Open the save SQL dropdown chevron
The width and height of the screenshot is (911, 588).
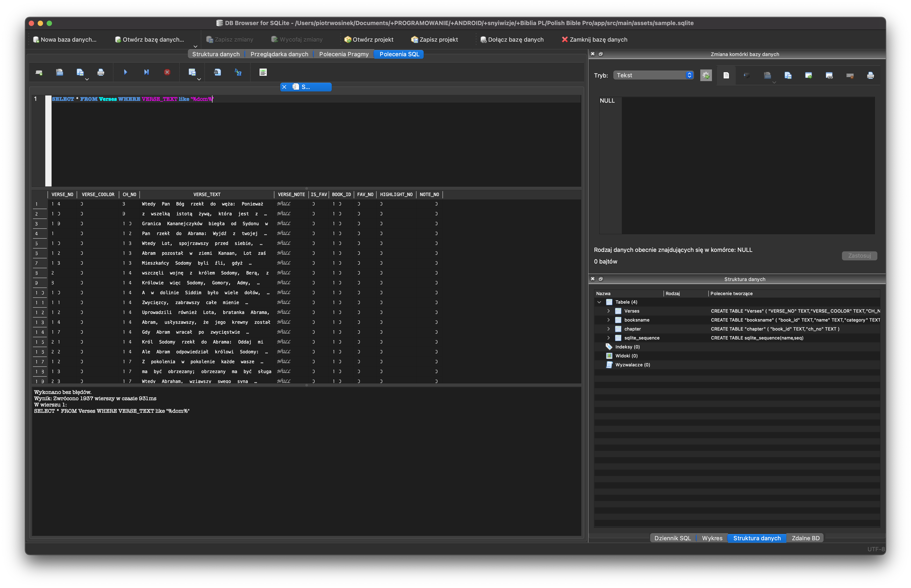[x=87, y=79]
